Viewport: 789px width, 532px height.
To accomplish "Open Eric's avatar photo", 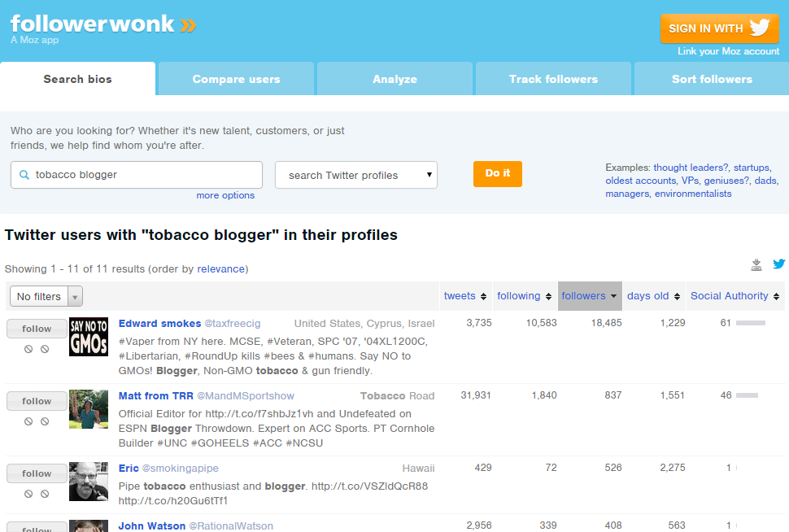I will pos(89,482).
